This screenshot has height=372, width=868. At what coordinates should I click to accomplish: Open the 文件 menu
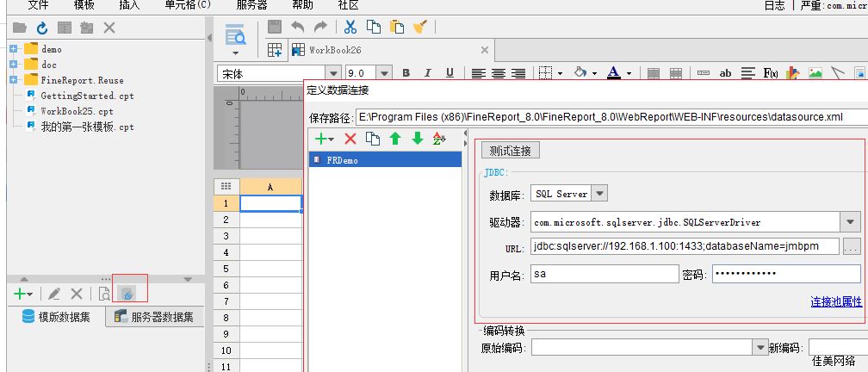click(38, 5)
